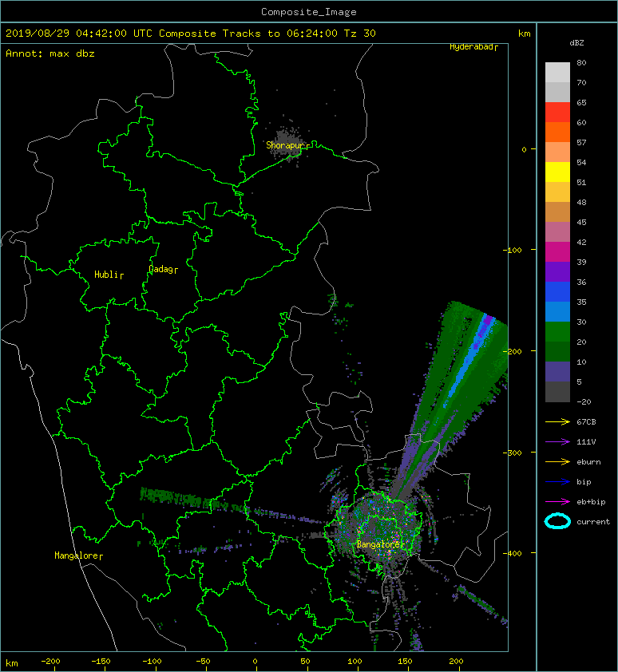
Task: Click the 'Annot: max dbz' annotation text
Action: [50, 53]
